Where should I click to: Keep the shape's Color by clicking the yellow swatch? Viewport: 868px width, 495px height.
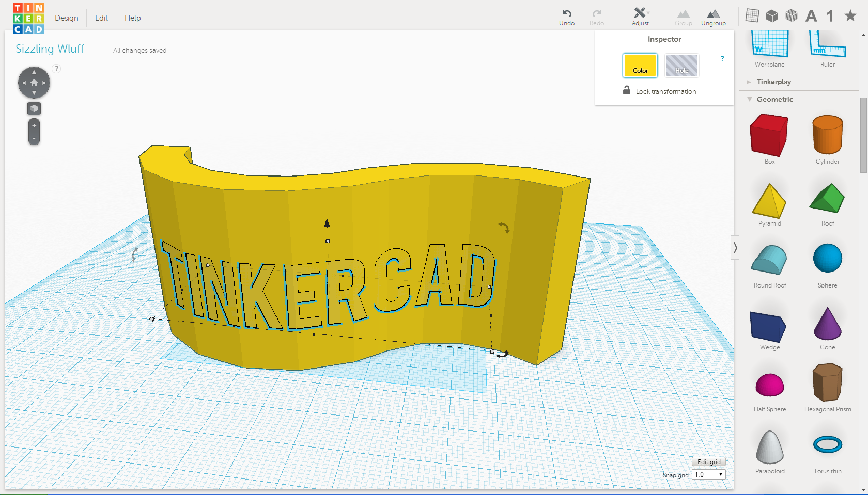tap(640, 66)
